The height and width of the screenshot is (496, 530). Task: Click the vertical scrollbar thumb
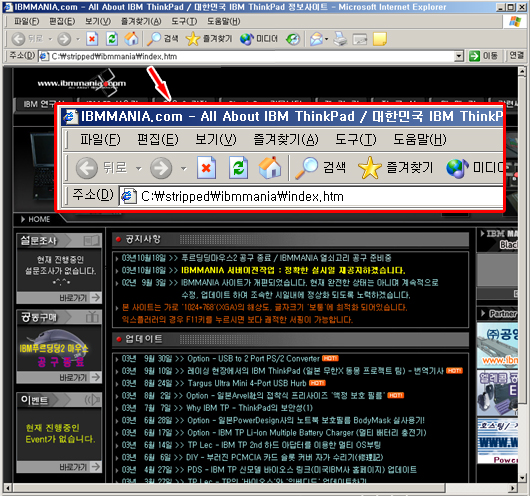coord(522,239)
